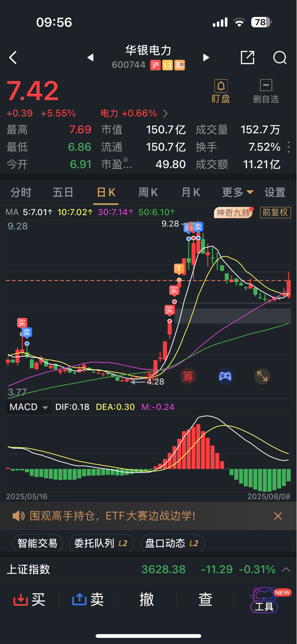Viewport: 297px width, 644px height.
Task: Tap the 盘口动态 L2 button
Action: [x=172, y=543]
